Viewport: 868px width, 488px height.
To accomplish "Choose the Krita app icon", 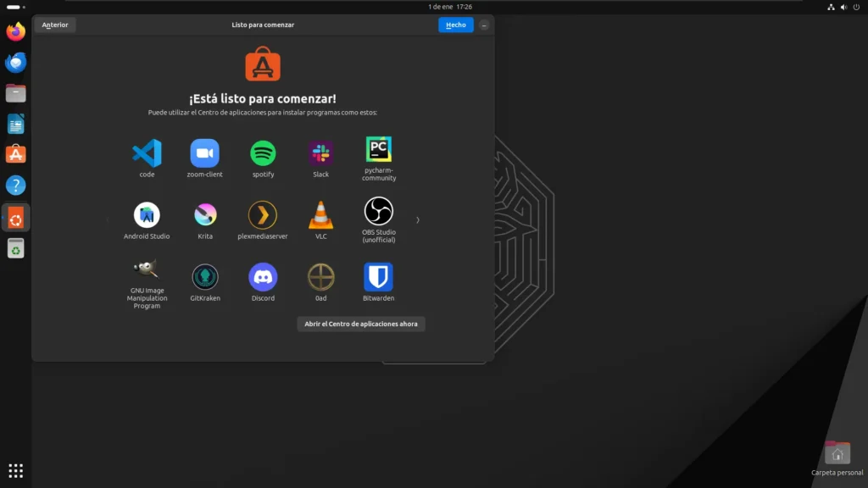I will click(x=205, y=214).
